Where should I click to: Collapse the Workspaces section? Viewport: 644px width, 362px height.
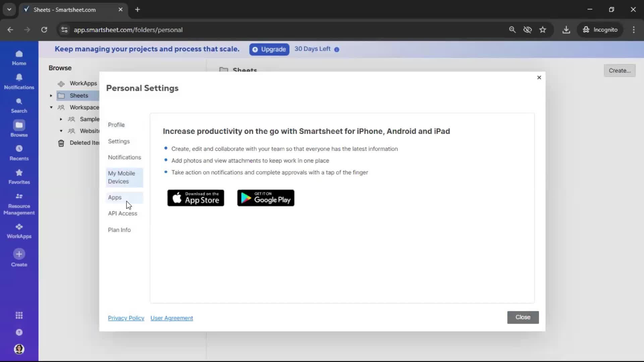(x=51, y=107)
